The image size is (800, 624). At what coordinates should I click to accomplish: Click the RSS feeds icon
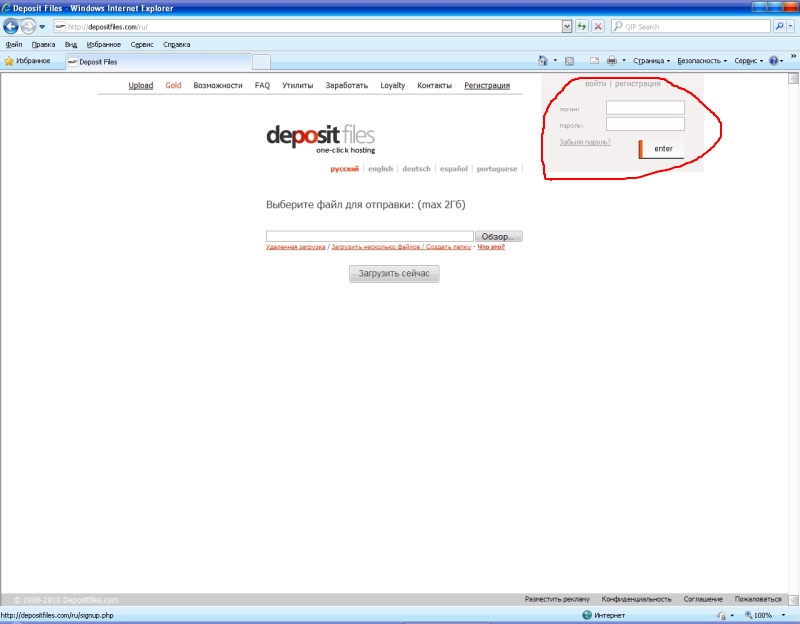(x=569, y=61)
